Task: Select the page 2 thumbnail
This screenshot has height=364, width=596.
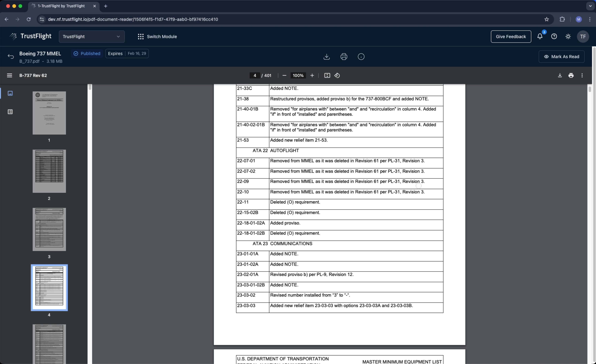Action: point(49,171)
